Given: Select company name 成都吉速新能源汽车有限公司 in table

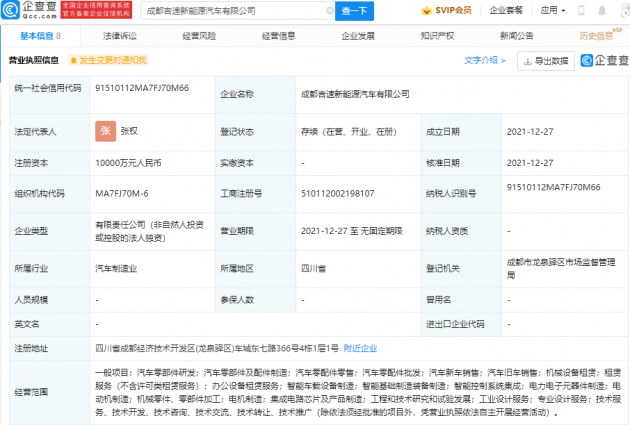Looking at the screenshot, I should [355, 94].
